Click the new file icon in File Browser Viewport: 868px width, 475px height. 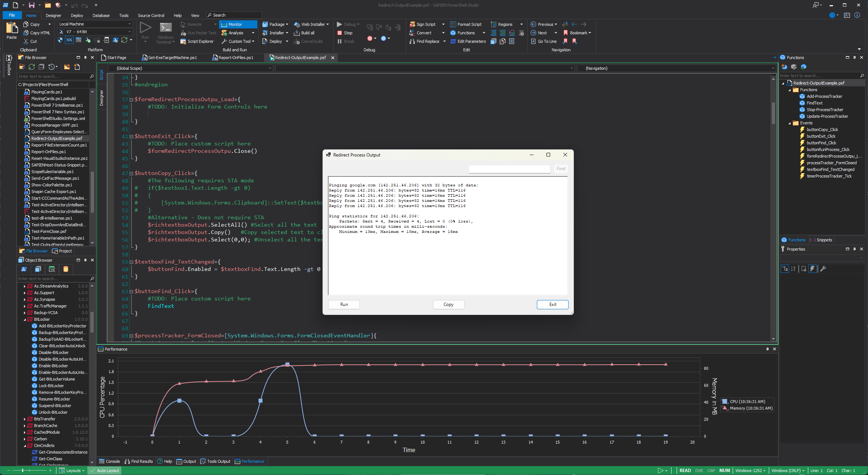pyautogui.click(x=77, y=67)
